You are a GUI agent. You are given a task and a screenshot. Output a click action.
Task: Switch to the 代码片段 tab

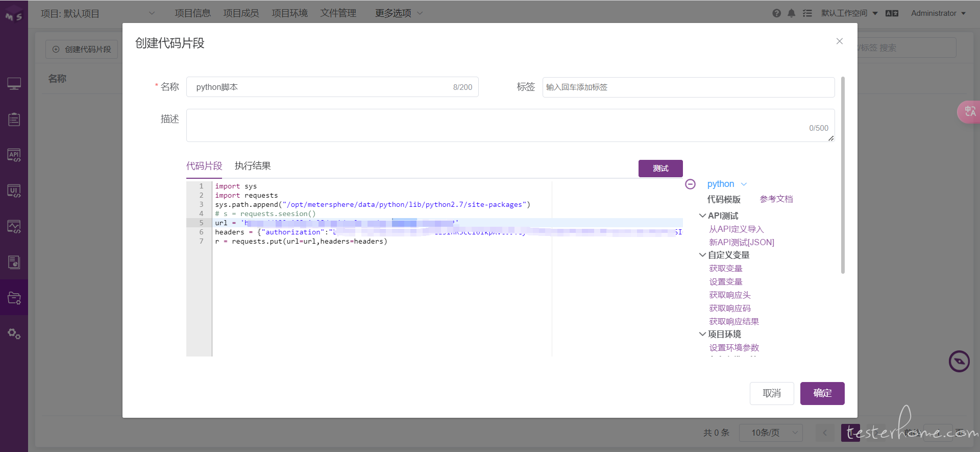point(204,166)
